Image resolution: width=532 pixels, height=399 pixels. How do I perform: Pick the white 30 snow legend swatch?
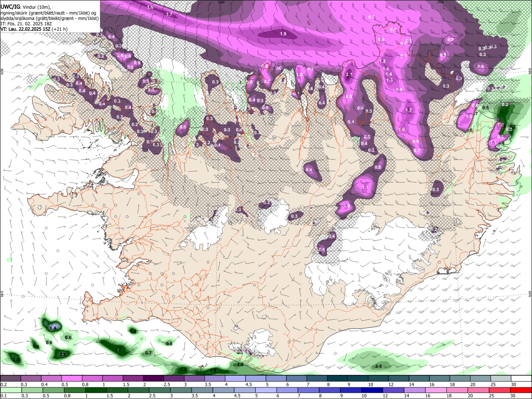pyautogui.click(x=521, y=379)
